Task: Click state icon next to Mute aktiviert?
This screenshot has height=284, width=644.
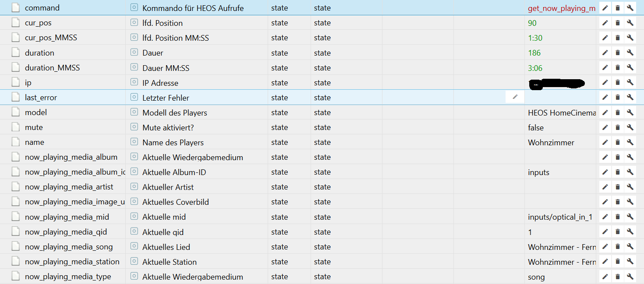Action: tap(134, 127)
